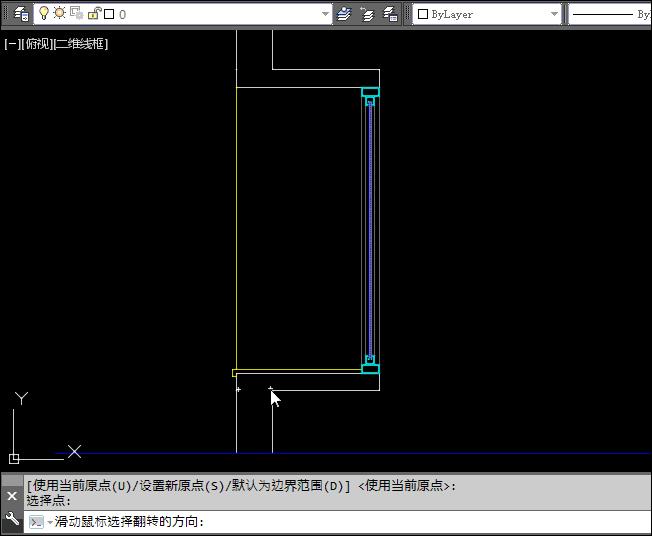Open the linetype dropdown with line preview
Screen dimensions: 652x536
[610, 14]
